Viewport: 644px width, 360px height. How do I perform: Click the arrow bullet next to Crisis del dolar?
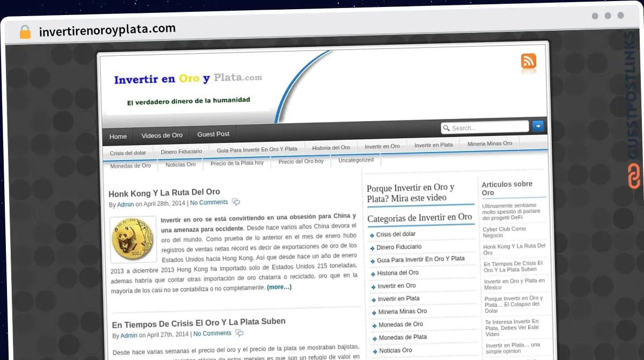pos(372,235)
